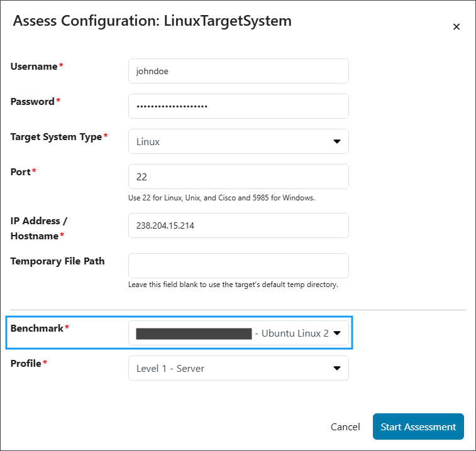Click the Profile dropdown caret icon
This screenshot has width=476, height=451.
pos(336,369)
